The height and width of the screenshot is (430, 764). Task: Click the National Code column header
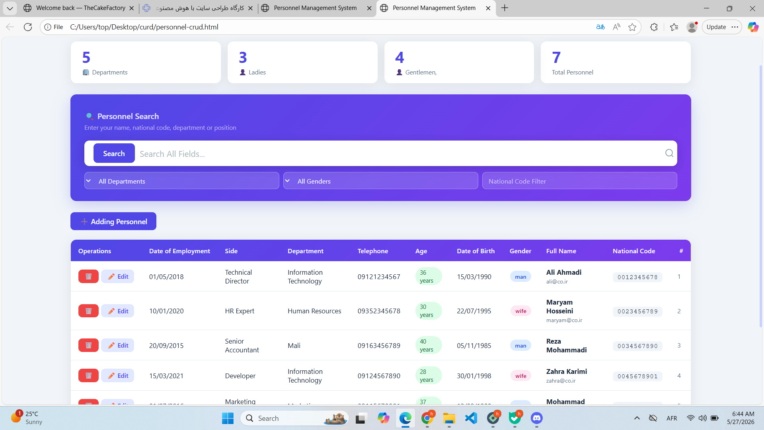click(633, 251)
